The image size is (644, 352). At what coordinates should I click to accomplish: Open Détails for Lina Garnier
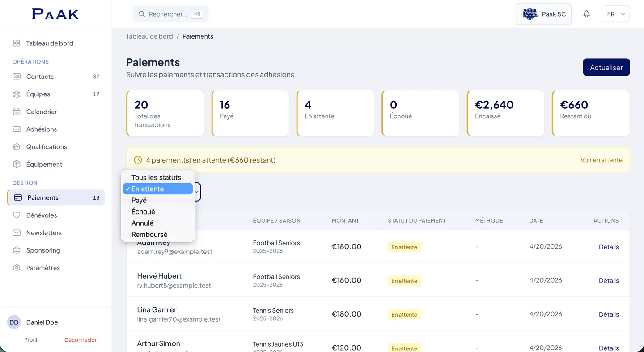click(x=609, y=314)
